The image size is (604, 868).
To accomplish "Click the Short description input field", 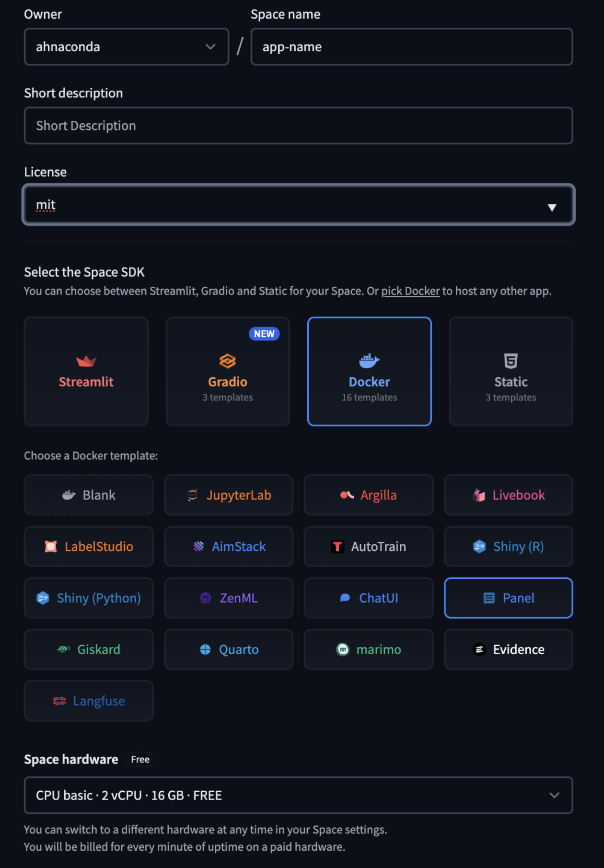I will [x=298, y=126].
